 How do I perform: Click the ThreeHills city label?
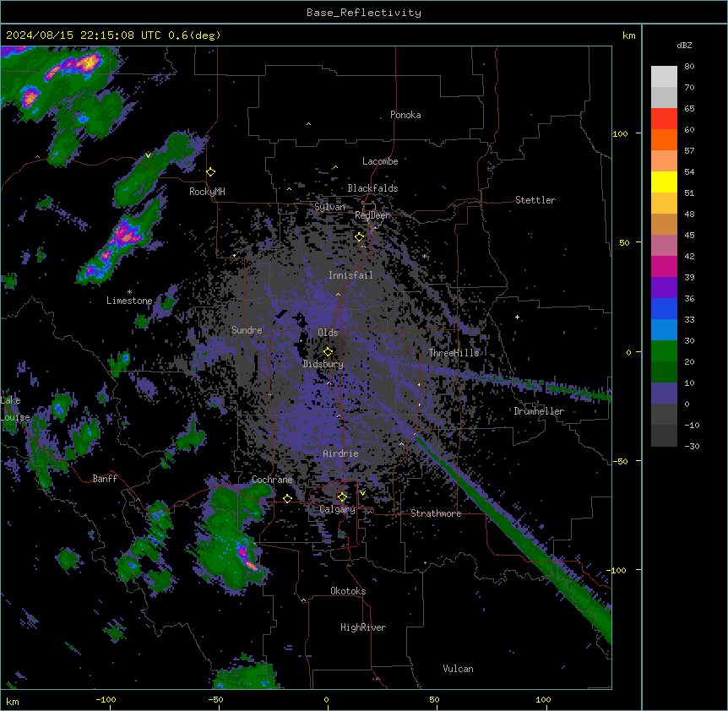pos(454,353)
